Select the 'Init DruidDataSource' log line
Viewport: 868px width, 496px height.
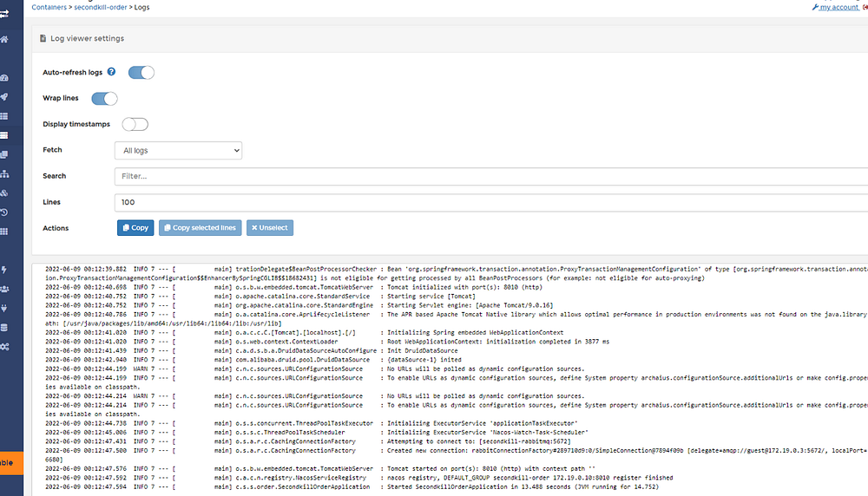[x=252, y=350]
